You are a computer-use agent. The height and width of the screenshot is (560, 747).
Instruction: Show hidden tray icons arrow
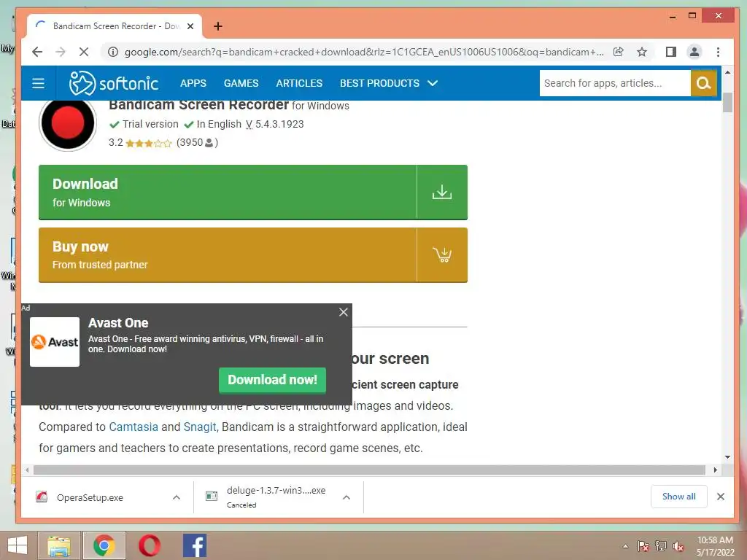625,546
